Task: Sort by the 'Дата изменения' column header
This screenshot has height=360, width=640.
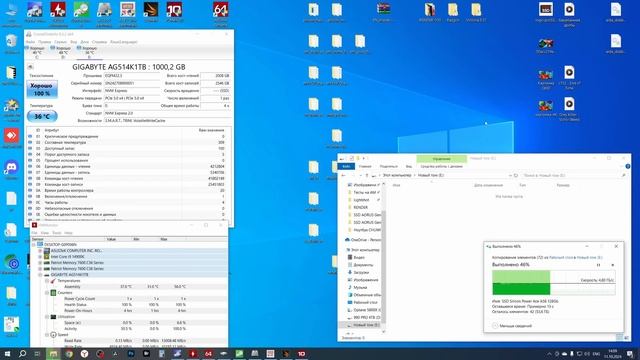Action: click(x=488, y=185)
